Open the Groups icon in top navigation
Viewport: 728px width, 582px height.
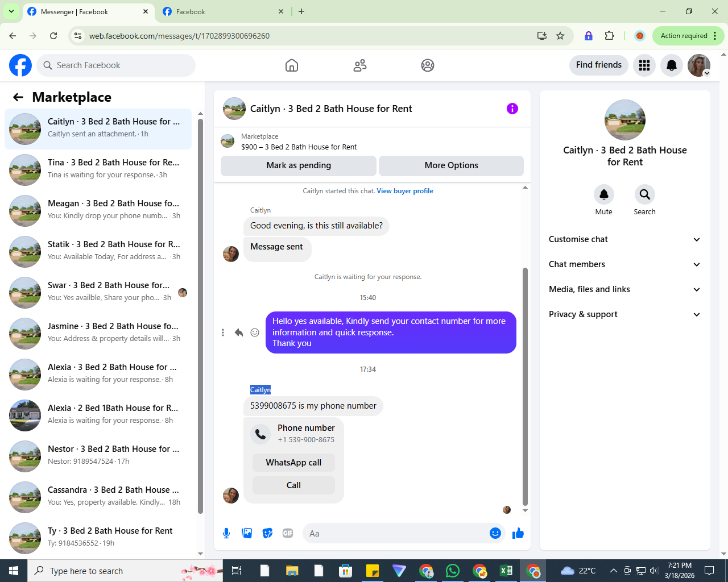[x=428, y=65]
